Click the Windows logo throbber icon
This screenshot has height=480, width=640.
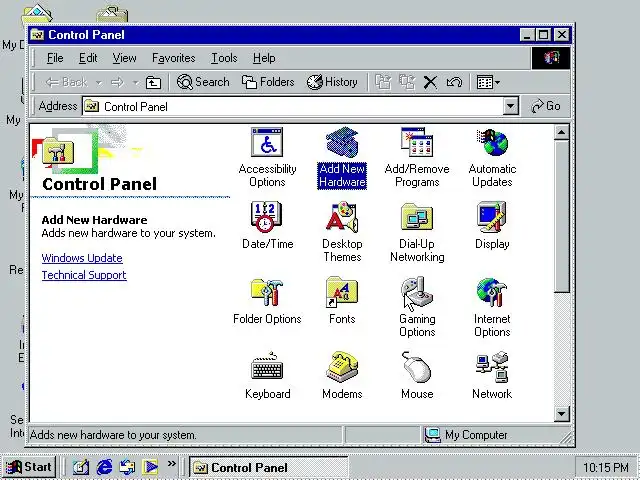click(551, 58)
